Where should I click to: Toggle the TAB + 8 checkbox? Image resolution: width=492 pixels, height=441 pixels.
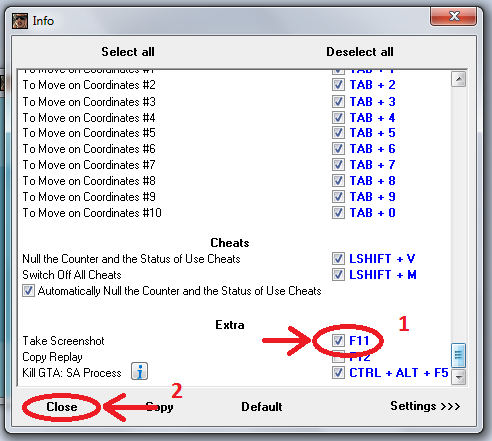click(x=338, y=181)
